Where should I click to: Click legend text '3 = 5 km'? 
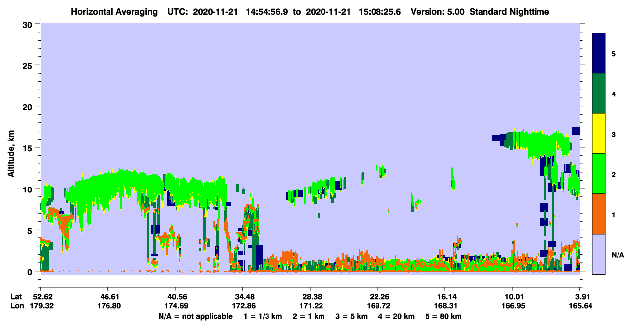pos(352,316)
